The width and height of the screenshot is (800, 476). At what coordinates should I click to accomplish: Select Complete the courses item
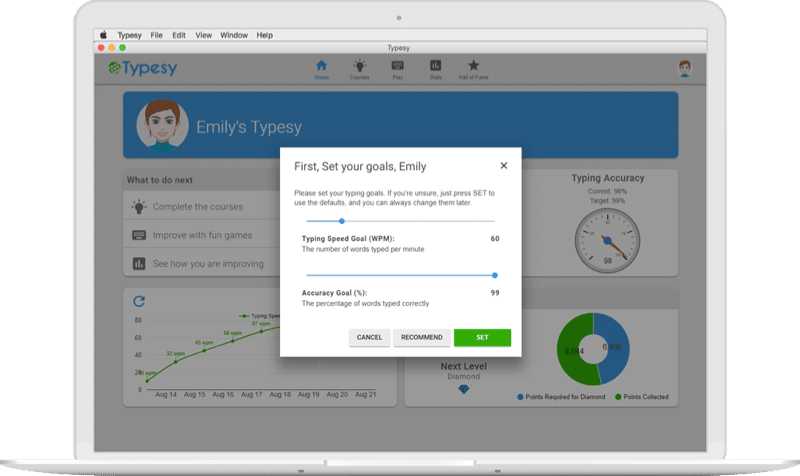pyautogui.click(x=202, y=207)
